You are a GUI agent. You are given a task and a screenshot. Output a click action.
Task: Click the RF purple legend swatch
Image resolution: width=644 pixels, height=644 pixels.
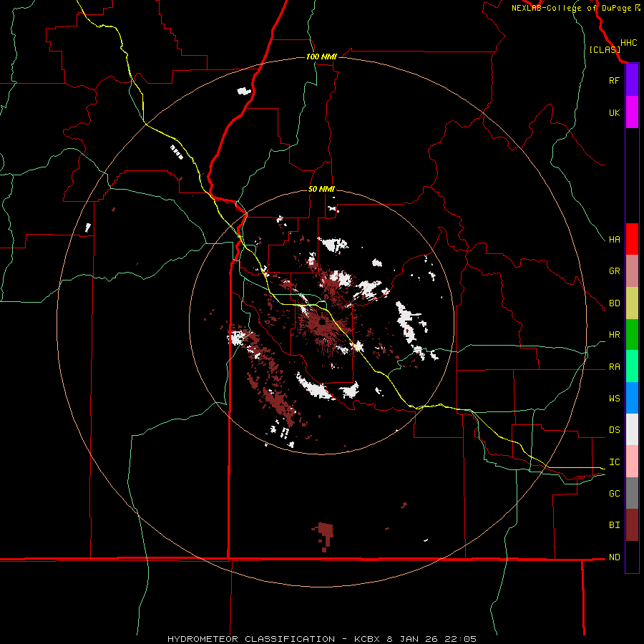[x=632, y=80]
